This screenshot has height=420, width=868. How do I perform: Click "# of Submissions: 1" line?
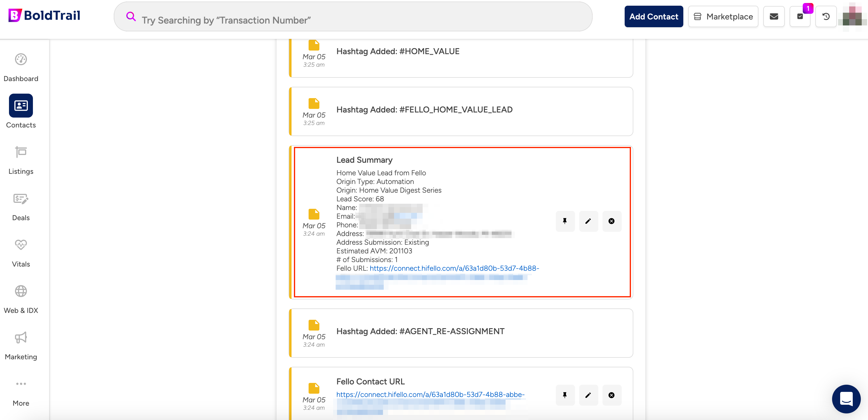click(367, 260)
